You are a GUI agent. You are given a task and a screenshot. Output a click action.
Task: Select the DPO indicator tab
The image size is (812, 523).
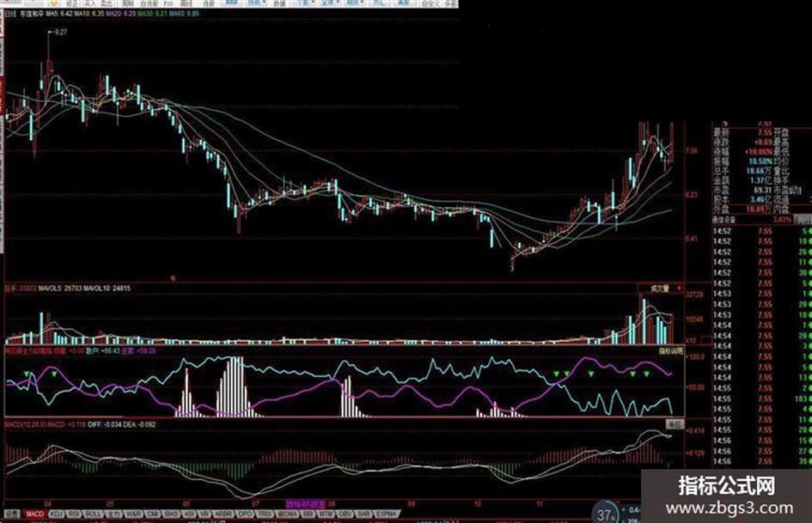(x=244, y=514)
